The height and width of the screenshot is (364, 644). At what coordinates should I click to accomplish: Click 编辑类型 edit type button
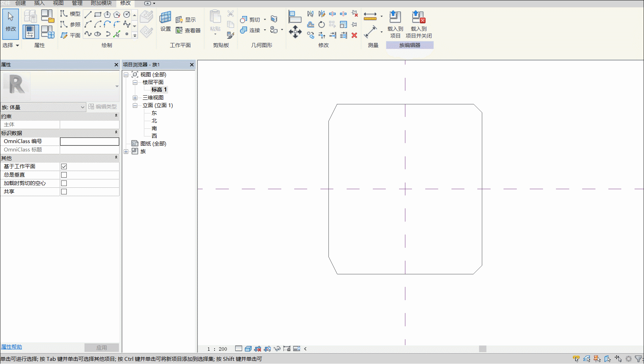(103, 106)
